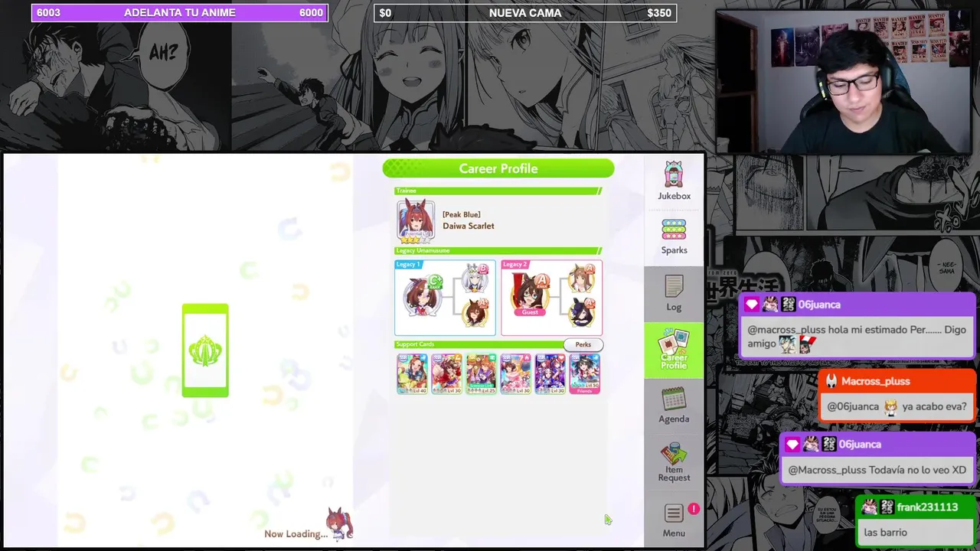Click the Perks button
The width and height of the screenshot is (980, 551).
click(x=583, y=344)
